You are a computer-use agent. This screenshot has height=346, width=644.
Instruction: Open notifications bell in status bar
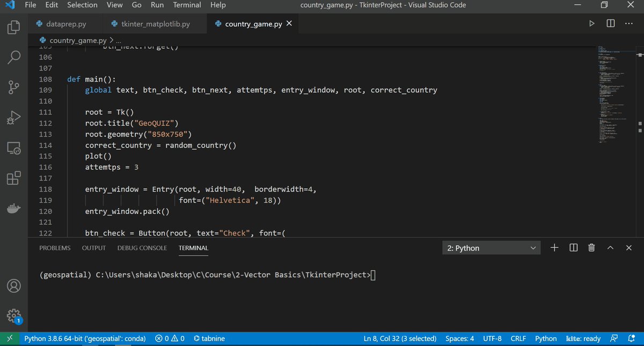632,338
